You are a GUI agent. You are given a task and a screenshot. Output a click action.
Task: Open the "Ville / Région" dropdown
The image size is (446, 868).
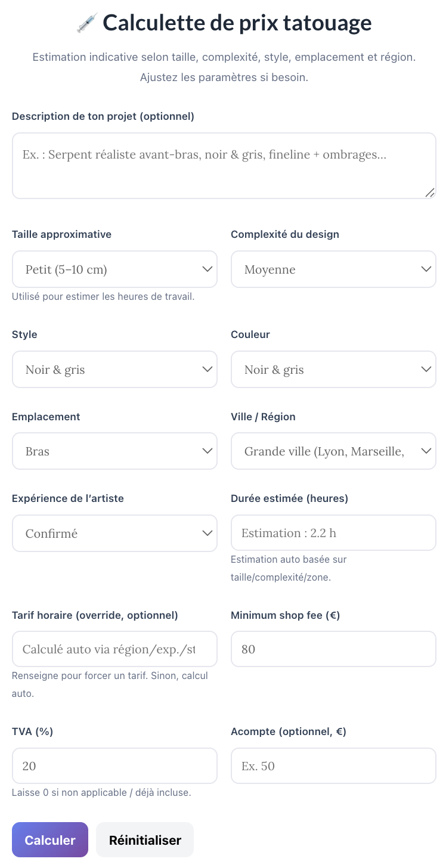[x=333, y=451]
